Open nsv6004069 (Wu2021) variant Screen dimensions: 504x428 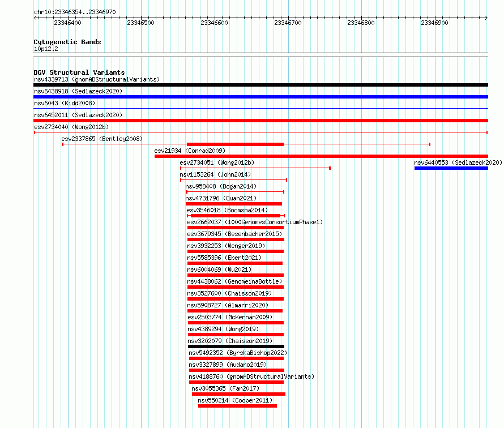[x=219, y=269]
